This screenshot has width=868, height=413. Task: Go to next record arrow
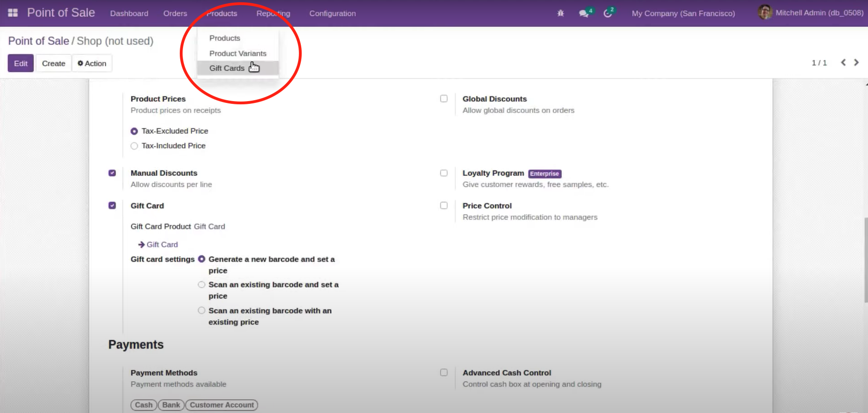(856, 63)
